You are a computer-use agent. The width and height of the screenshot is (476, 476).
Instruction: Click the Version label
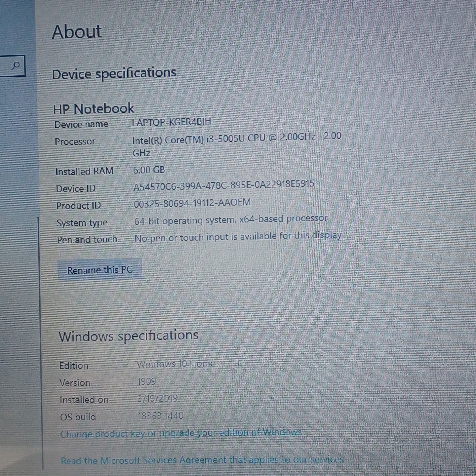coord(75,382)
